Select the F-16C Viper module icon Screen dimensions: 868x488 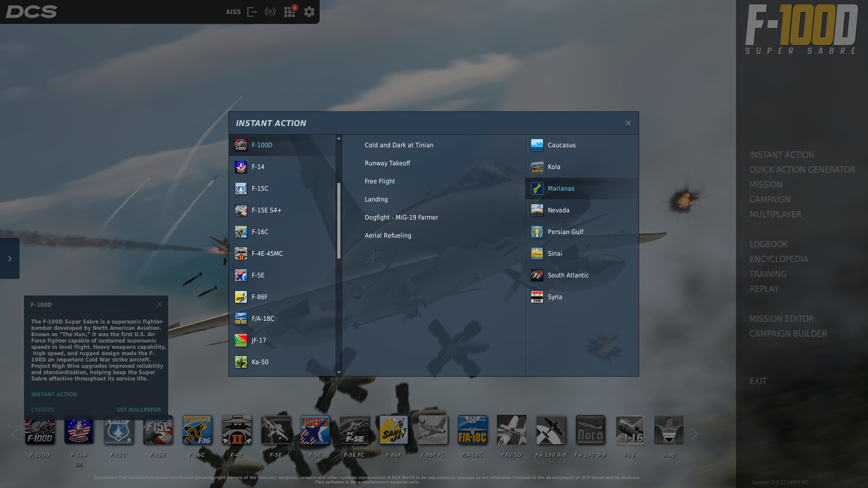coord(197,430)
